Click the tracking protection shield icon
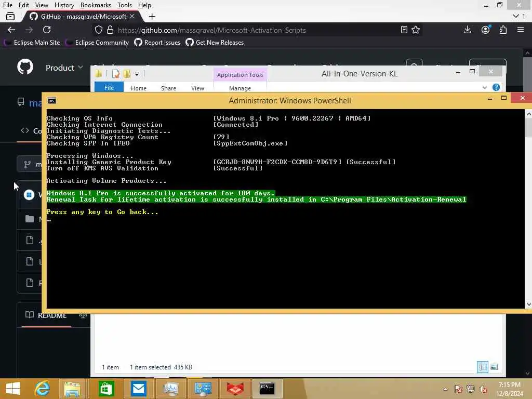This screenshot has width=532, height=399. (x=98, y=30)
